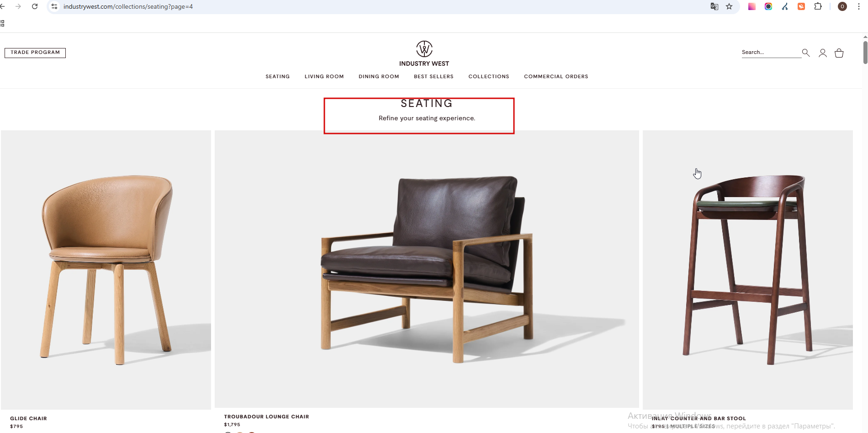Click the Trade Program button
868x433 pixels.
35,53
